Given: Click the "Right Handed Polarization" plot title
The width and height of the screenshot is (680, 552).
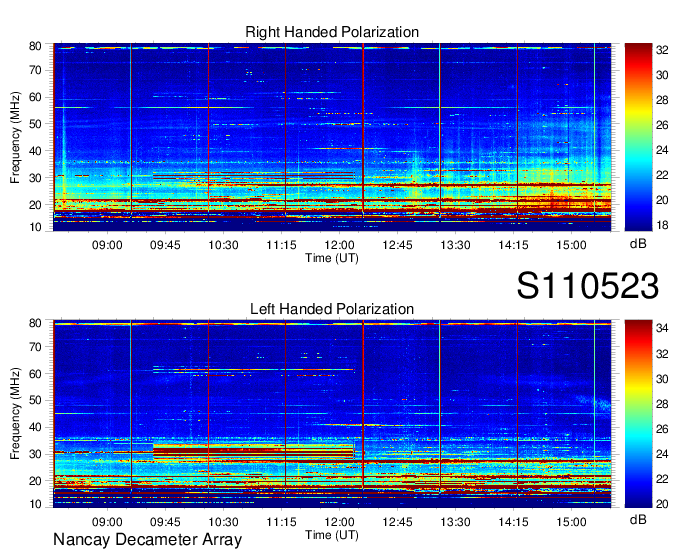Looking at the screenshot, I should click(x=332, y=32).
